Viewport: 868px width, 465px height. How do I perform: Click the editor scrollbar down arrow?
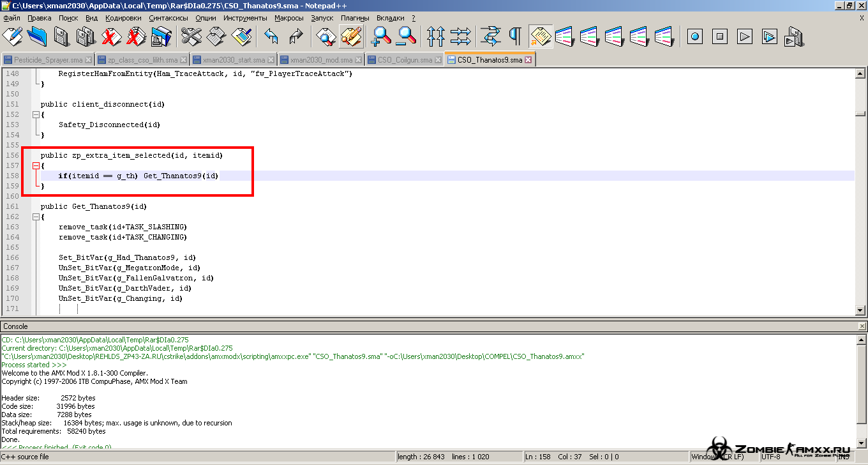click(x=860, y=309)
